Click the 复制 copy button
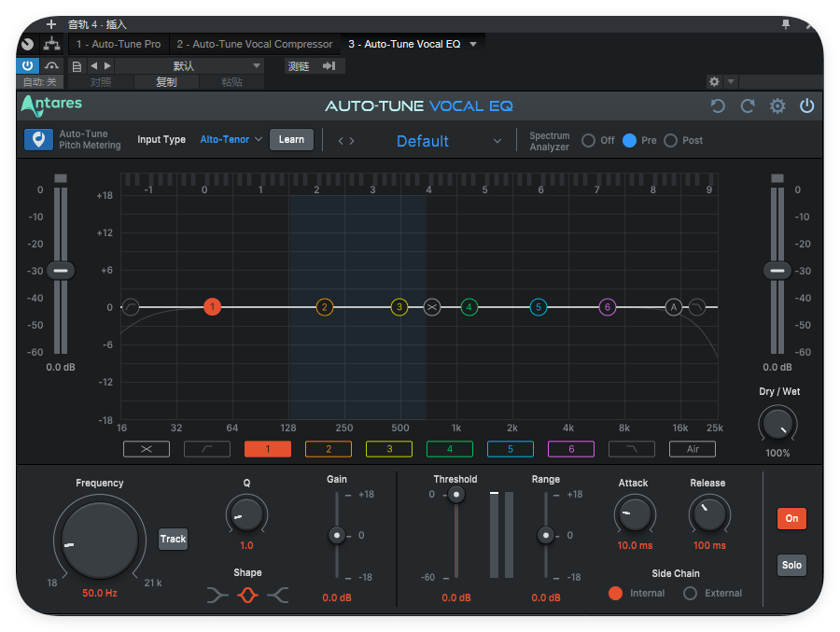 pos(166,82)
